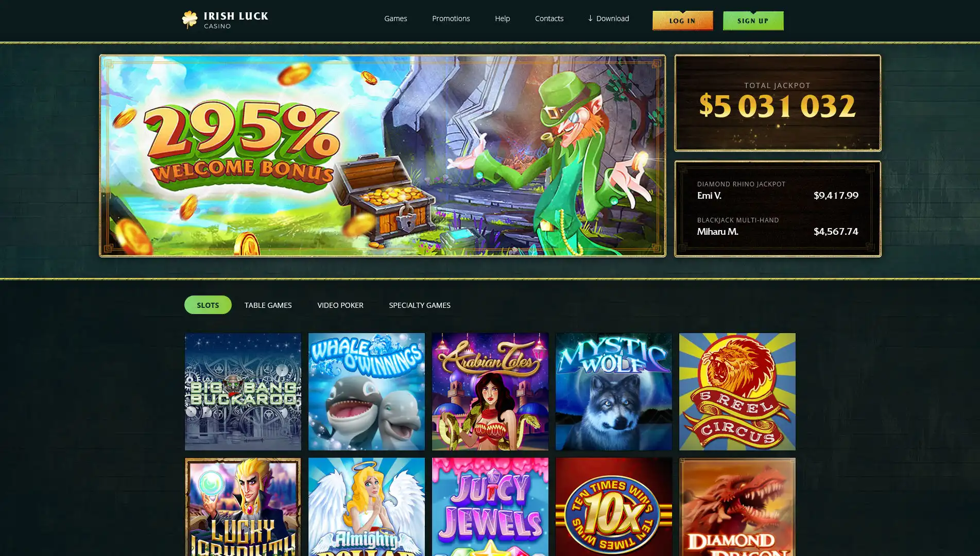Open the Games menu item
The width and height of the screenshot is (980, 556).
coord(396,19)
